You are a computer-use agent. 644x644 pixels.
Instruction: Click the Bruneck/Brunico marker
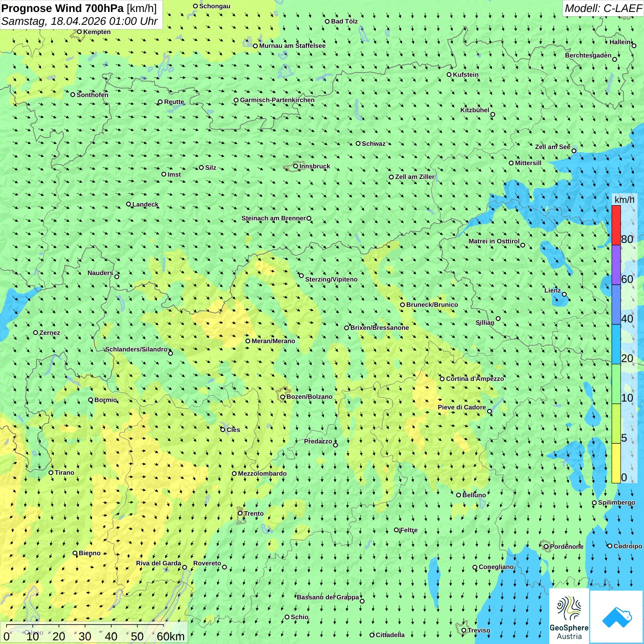(x=402, y=305)
